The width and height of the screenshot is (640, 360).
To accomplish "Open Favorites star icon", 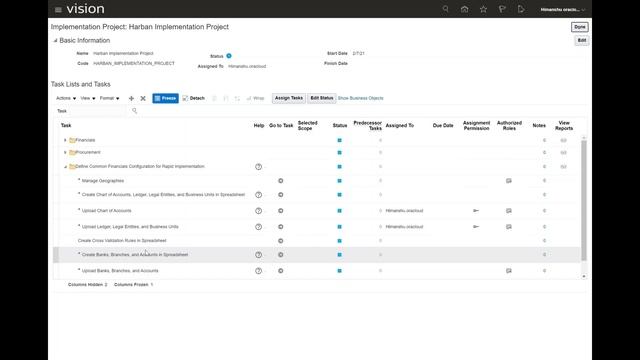I will 483,9.
